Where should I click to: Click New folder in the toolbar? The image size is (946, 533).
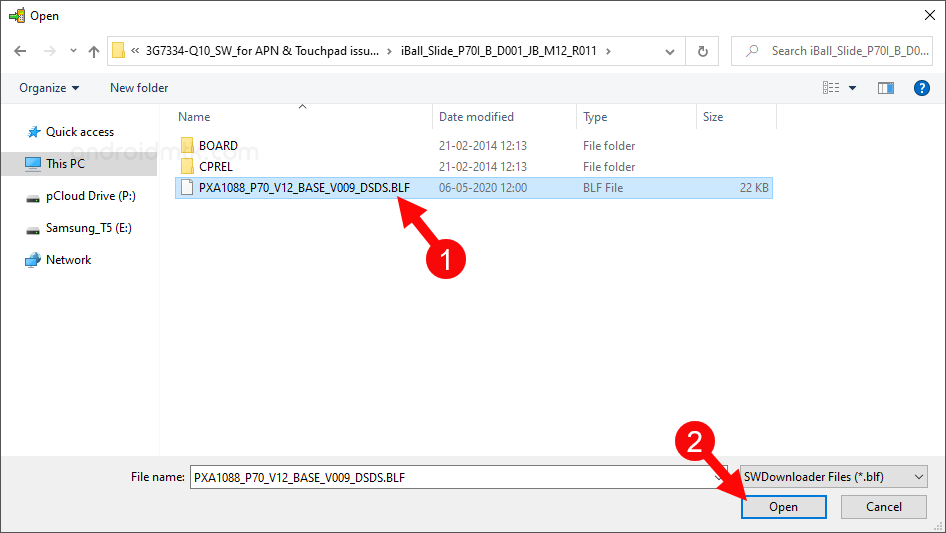(x=139, y=88)
